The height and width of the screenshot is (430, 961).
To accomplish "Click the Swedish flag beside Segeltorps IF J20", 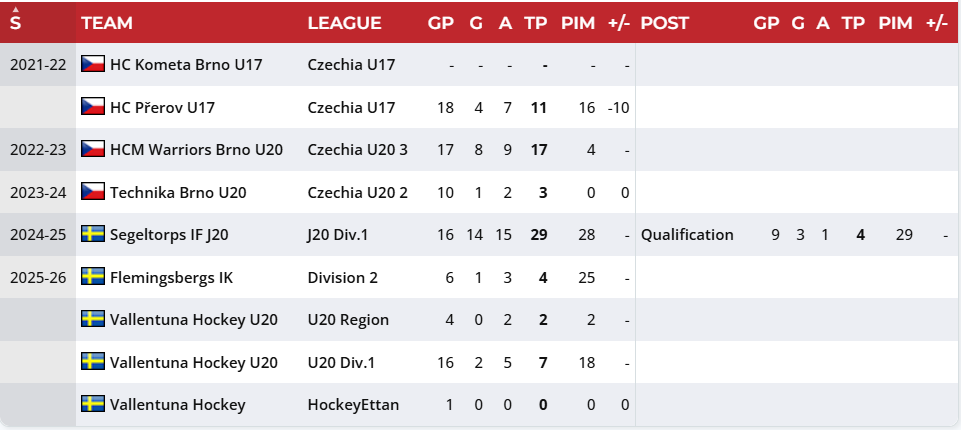I will (x=93, y=234).
